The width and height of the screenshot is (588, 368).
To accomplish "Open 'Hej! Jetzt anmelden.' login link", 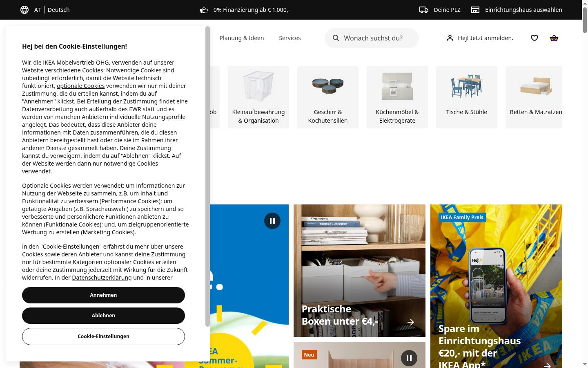I will (x=486, y=38).
